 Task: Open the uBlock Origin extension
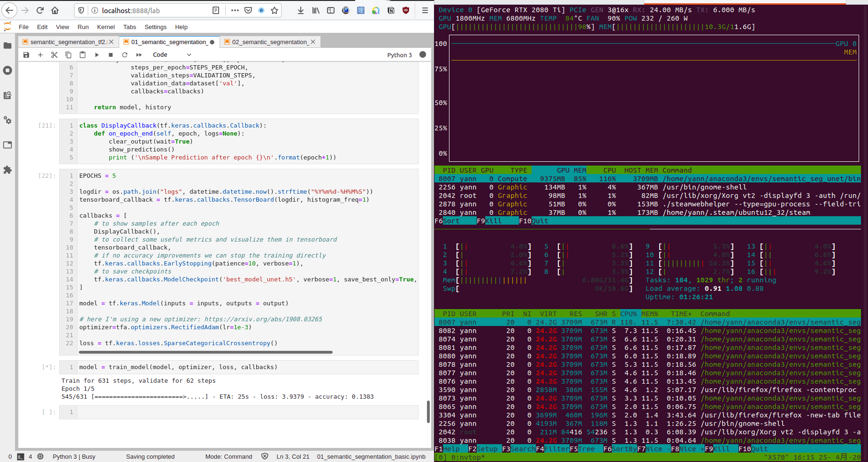tap(406, 10)
